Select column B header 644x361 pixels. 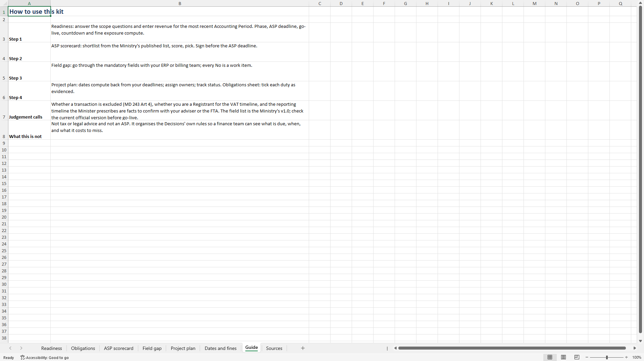[x=180, y=3]
